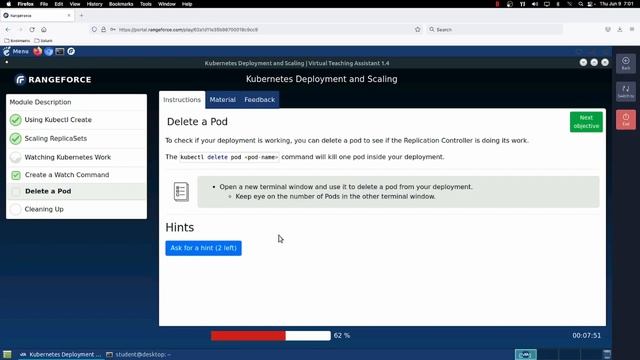The height and width of the screenshot is (360, 640).
Task: Open the Bookmarks folder in bookmarks bar
Action: pos(17,41)
